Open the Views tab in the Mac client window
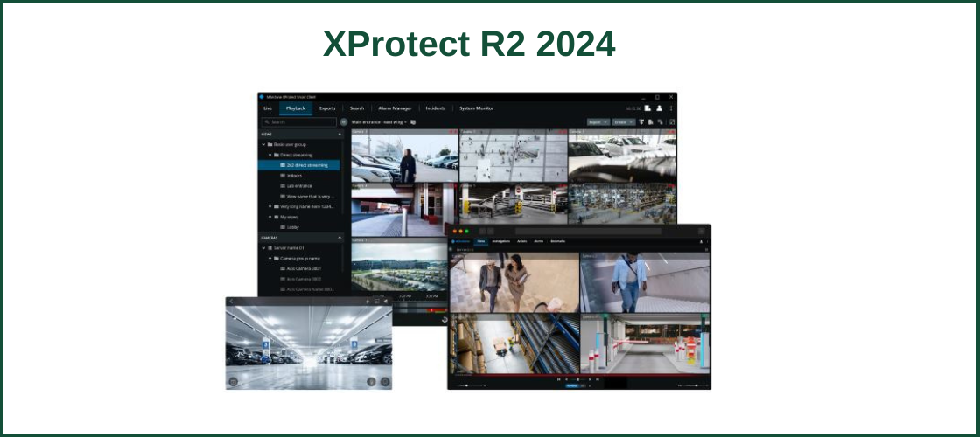980x437 pixels. 480,241
